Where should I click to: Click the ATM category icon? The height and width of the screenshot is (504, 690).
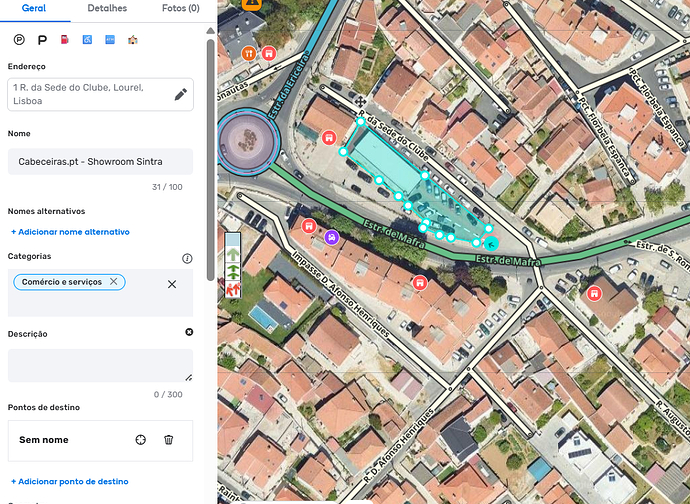point(110,40)
